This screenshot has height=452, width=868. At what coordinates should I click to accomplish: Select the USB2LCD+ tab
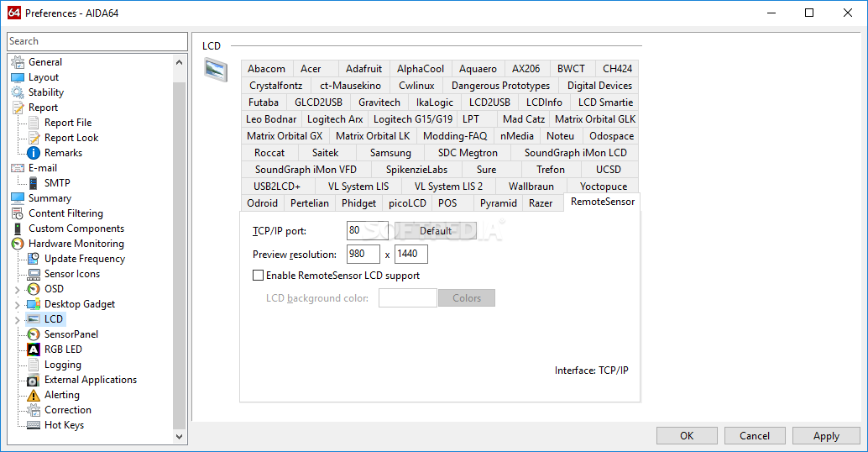coord(277,187)
